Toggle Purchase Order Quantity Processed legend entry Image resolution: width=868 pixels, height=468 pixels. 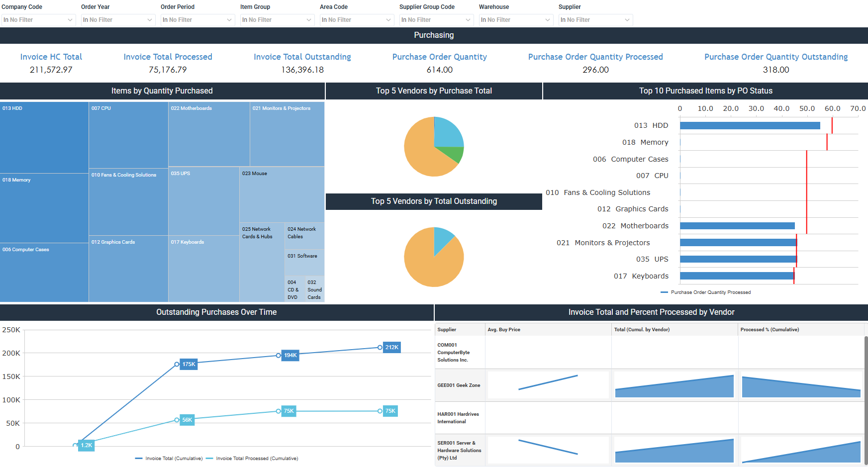click(706, 292)
